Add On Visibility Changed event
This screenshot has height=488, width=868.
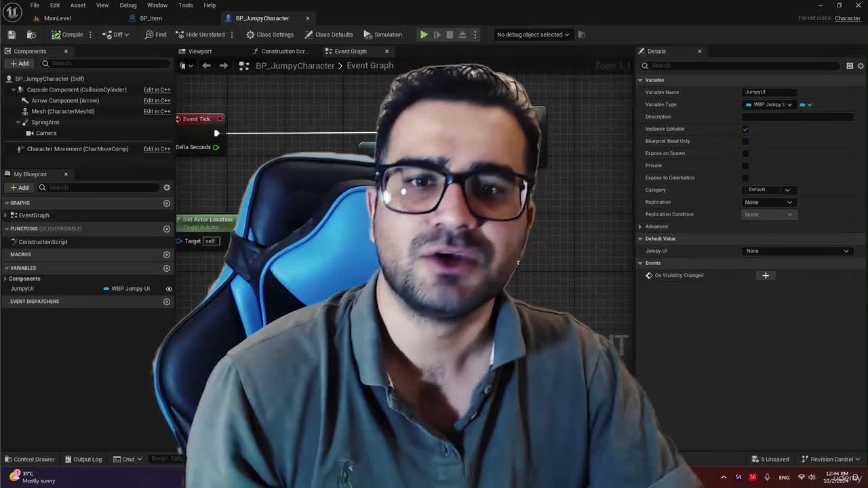[x=766, y=275]
